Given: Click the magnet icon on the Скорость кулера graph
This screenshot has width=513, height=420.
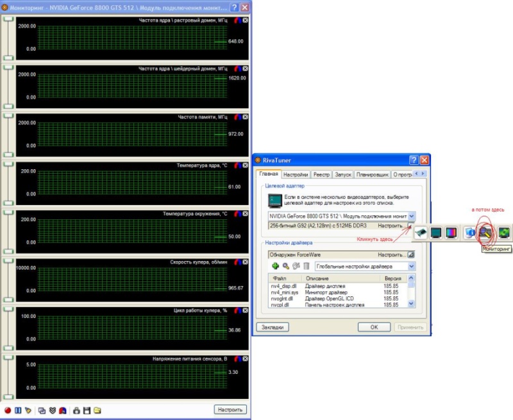Looking at the screenshot, I should [x=238, y=262].
